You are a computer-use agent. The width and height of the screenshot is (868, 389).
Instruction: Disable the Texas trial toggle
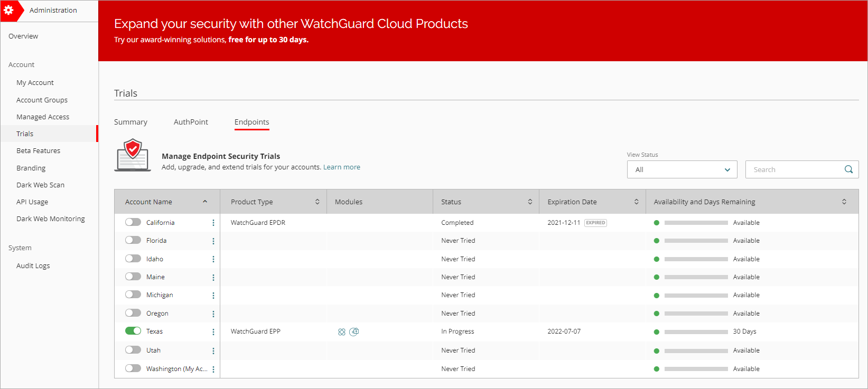[133, 331]
